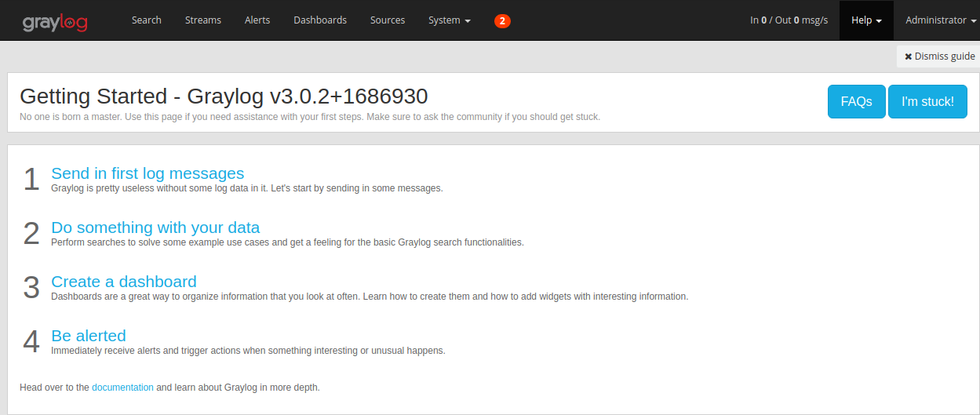Click the I'm stuck! button
The image size is (980, 415).
(x=927, y=102)
